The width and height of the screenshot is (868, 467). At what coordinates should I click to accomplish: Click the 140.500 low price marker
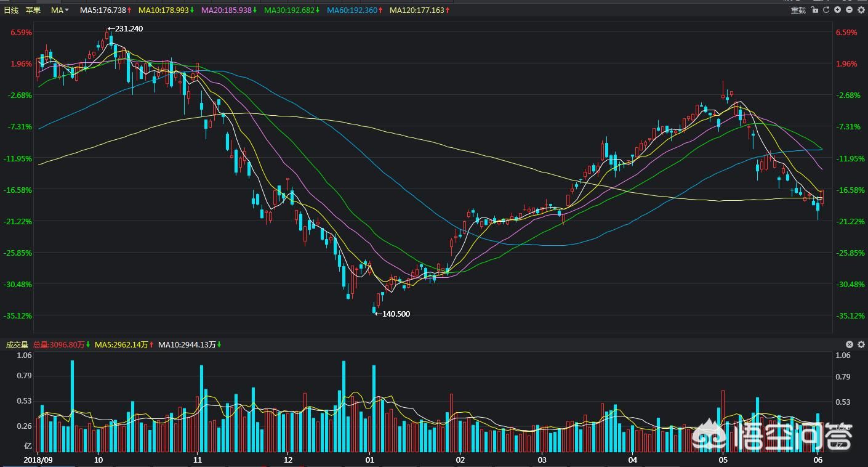pyautogui.click(x=393, y=314)
